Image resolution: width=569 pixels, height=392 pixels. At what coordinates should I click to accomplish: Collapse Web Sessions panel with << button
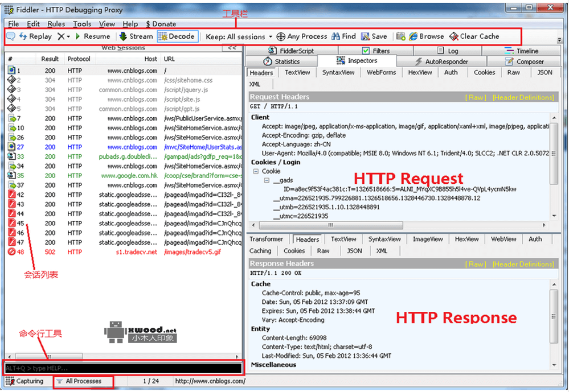(232, 48)
